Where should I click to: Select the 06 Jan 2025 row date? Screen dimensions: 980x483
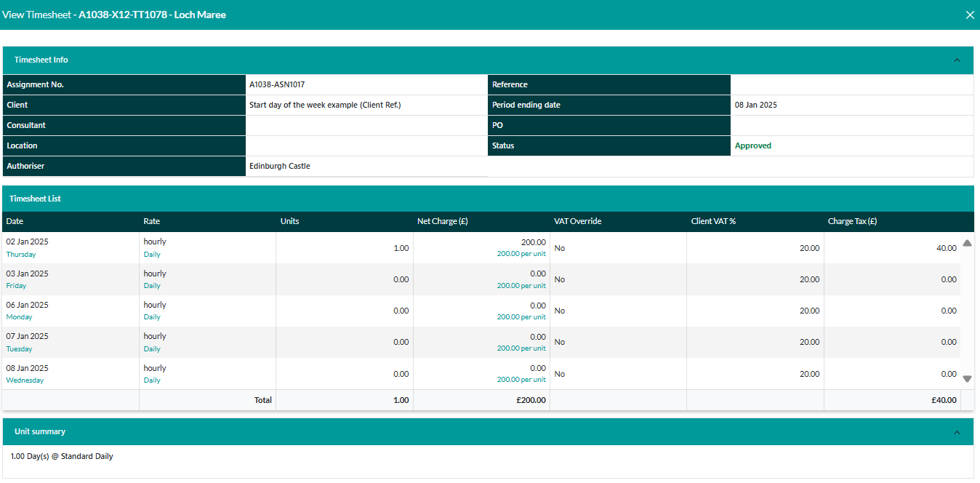[27, 305]
